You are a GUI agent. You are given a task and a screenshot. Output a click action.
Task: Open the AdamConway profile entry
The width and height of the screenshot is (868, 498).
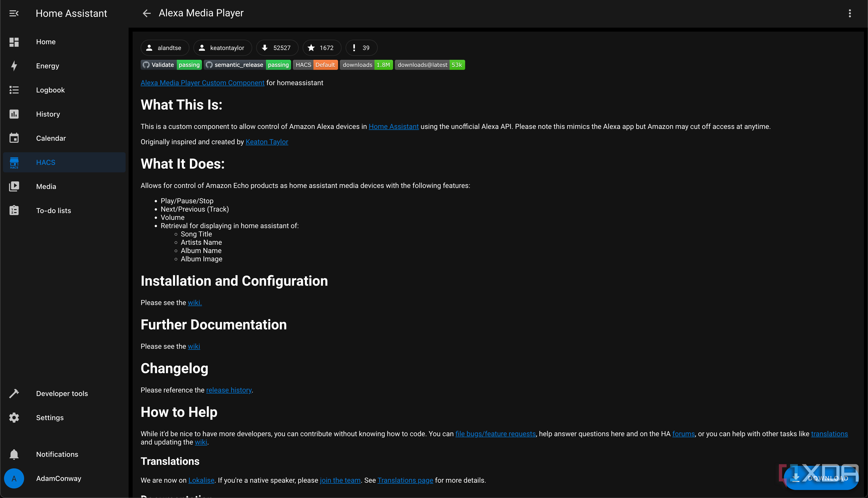(64, 478)
